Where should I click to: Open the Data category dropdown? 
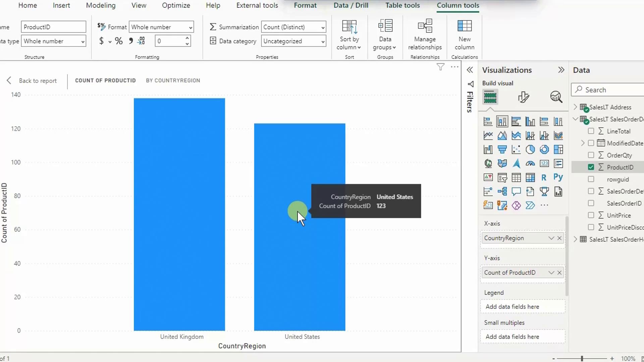point(293,41)
